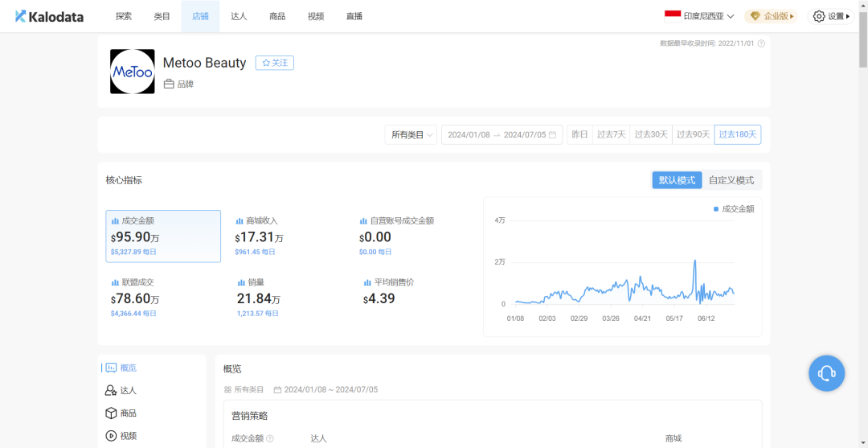Click the 关注 follow button
Image resolution: width=868 pixels, height=448 pixels.
pos(274,63)
